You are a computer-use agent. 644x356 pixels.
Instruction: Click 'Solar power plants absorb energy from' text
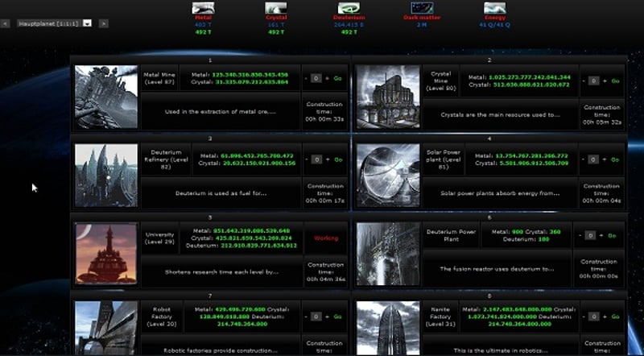click(x=500, y=193)
